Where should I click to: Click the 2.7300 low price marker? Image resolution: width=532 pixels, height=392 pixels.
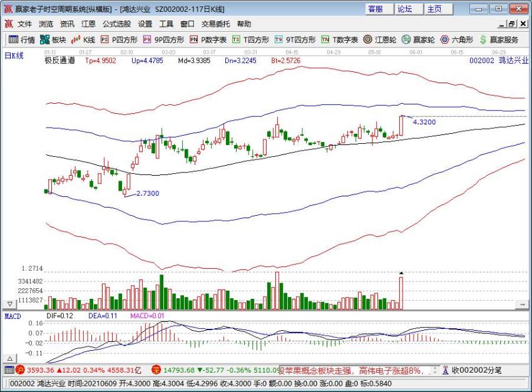click(x=148, y=193)
